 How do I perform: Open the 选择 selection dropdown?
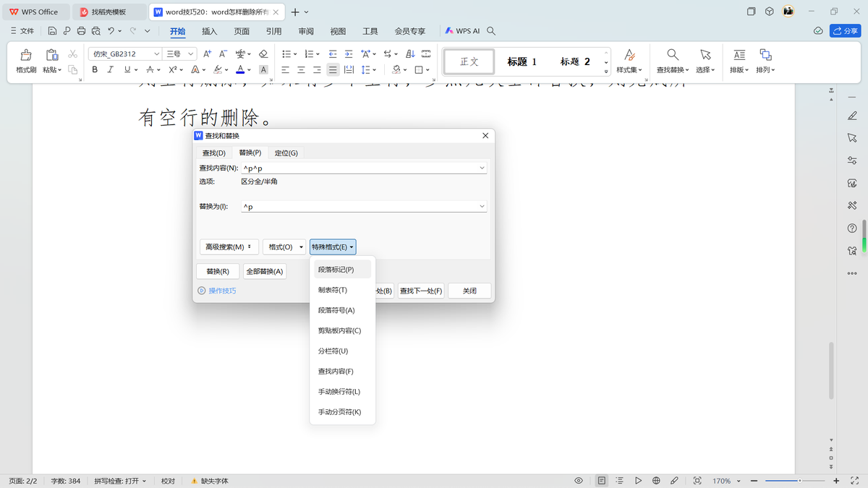pyautogui.click(x=705, y=70)
